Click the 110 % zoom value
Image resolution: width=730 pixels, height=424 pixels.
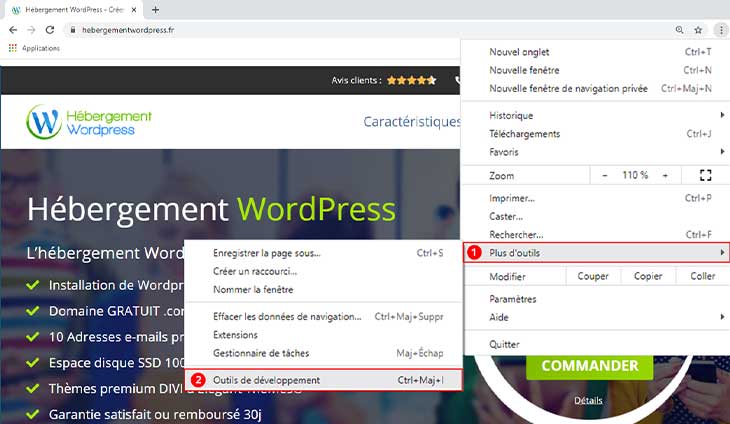coord(635,175)
